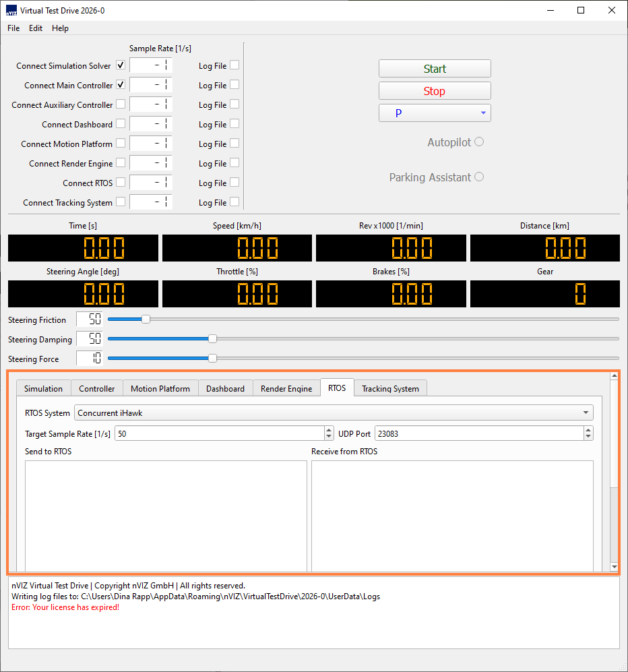
Task: Click the nVIZ app icon in title bar
Action: [x=11, y=10]
